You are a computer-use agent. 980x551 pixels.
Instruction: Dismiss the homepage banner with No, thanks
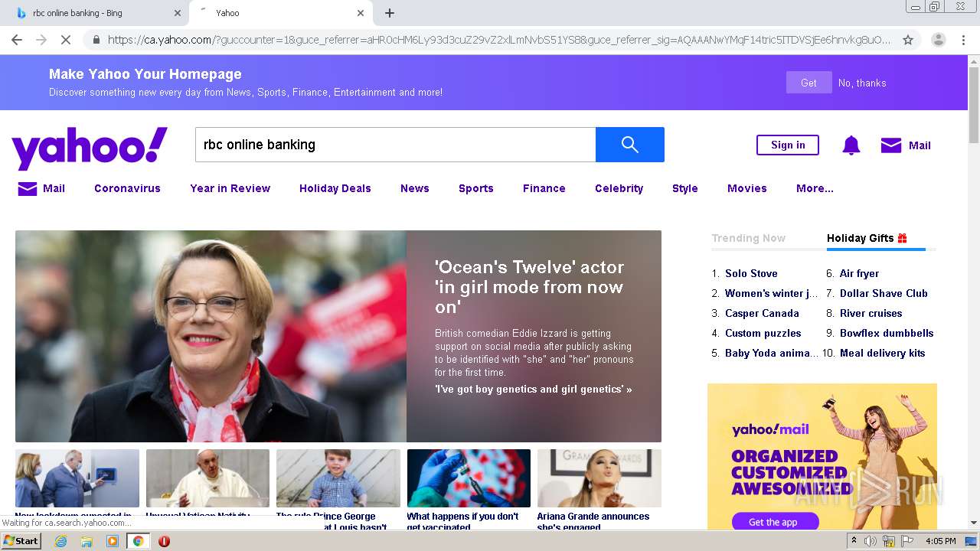[862, 83]
